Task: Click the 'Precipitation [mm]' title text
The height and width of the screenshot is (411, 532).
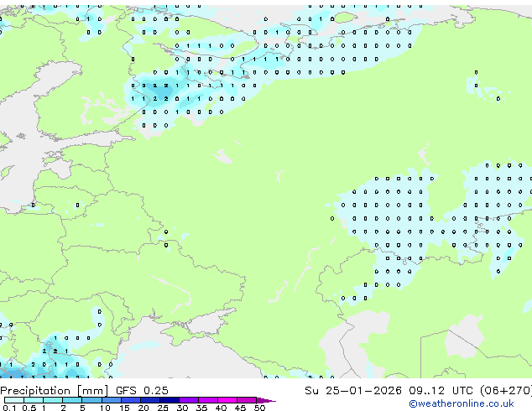Action: pyautogui.click(x=55, y=391)
